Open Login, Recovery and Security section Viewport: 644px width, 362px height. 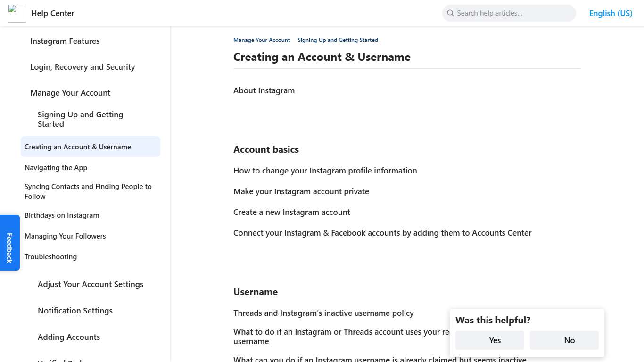pyautogui.click(x=83, y=67)
